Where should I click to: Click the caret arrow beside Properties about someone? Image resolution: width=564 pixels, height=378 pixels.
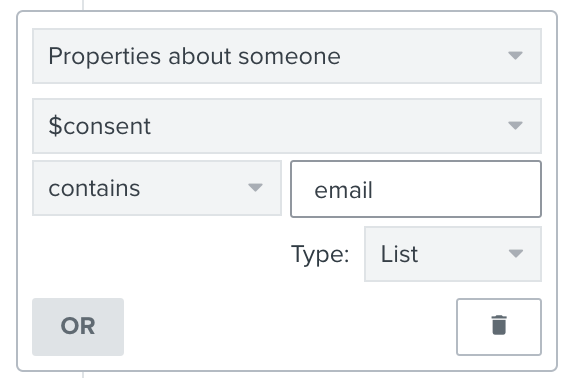coord(515,55)
